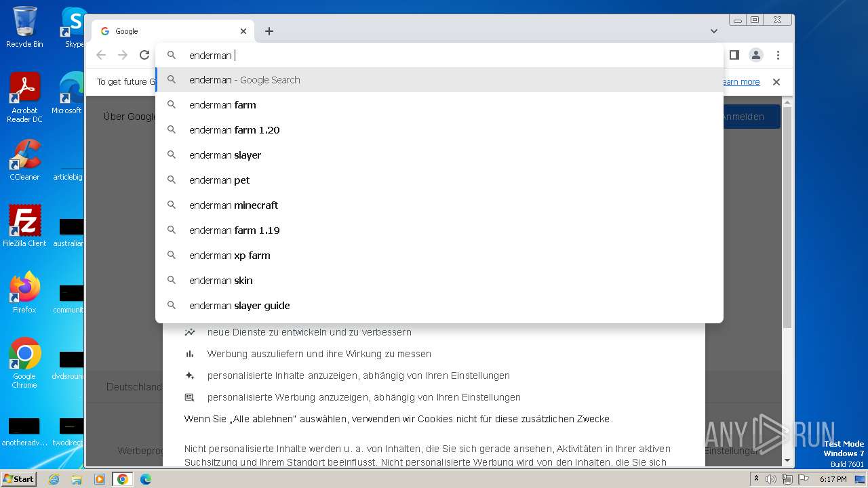Select 'enderman slayer guide' suggestion
The image size is (868, 488).
click(x=439, y=306)
